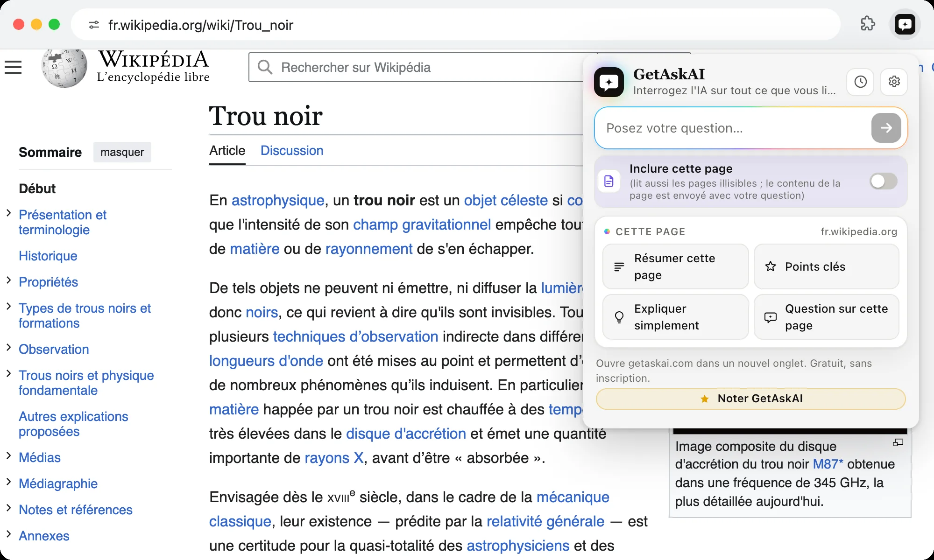Viewport: 934px width, 560px height.
Task: Open GetAskAI settings gear icon
Action: (894, 82)
